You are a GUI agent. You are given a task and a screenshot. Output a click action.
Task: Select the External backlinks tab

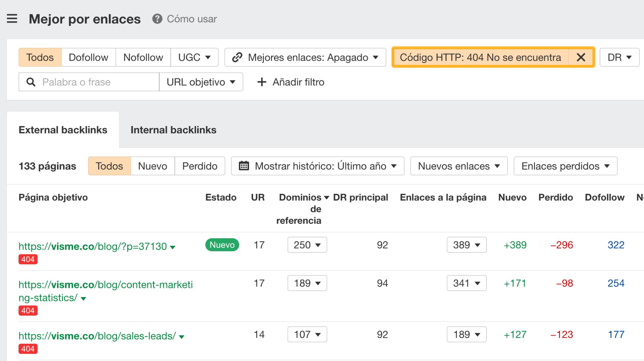tap(63, 130)
